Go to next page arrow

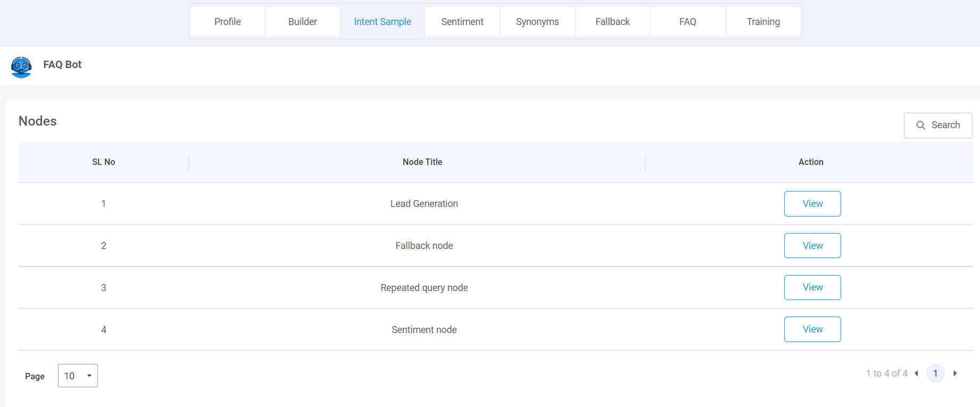point(955,373)
